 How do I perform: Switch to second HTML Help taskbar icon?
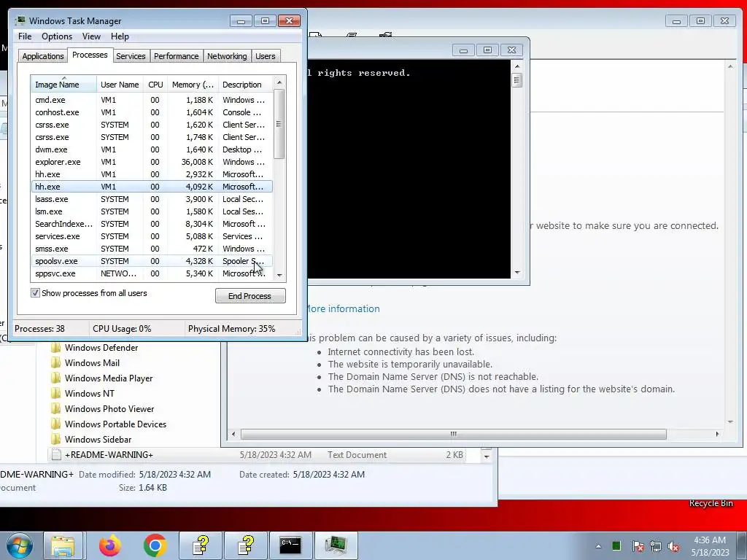(245, 545)
